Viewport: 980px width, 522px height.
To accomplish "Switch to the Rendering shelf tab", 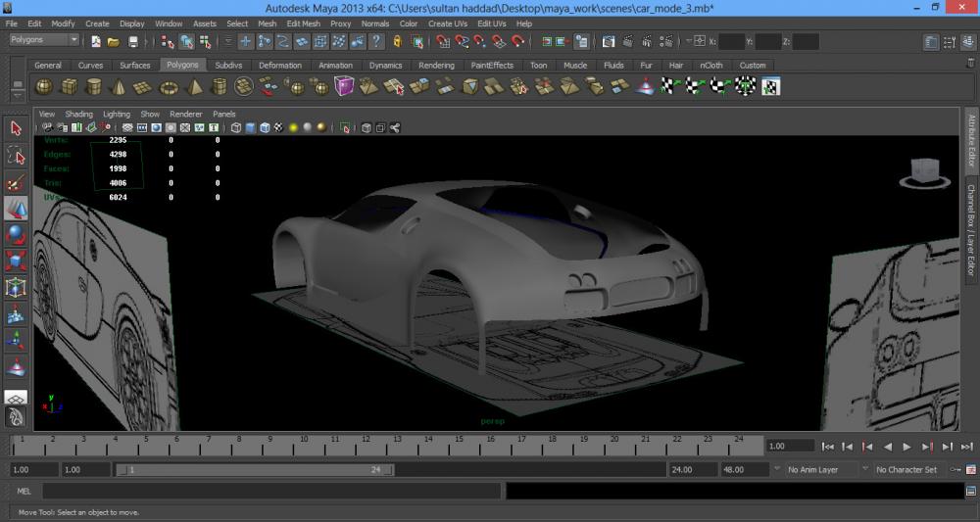I will 436,66.
